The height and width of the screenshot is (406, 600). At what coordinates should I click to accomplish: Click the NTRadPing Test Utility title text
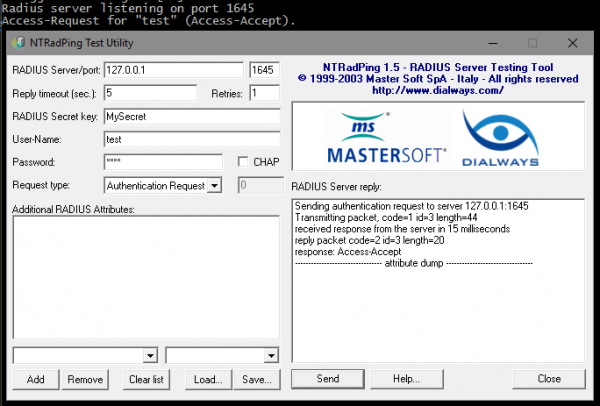(x=82, y=43)
